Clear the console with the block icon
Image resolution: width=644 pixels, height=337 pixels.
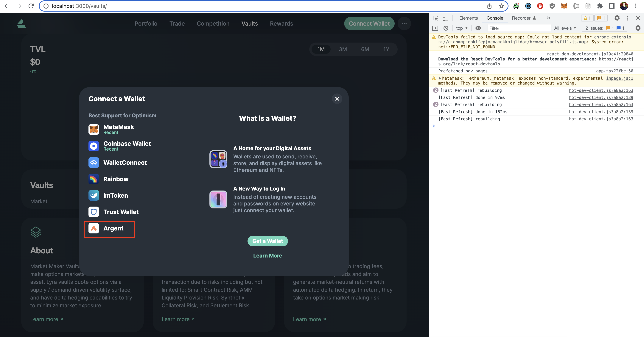(x=446, y=28)
